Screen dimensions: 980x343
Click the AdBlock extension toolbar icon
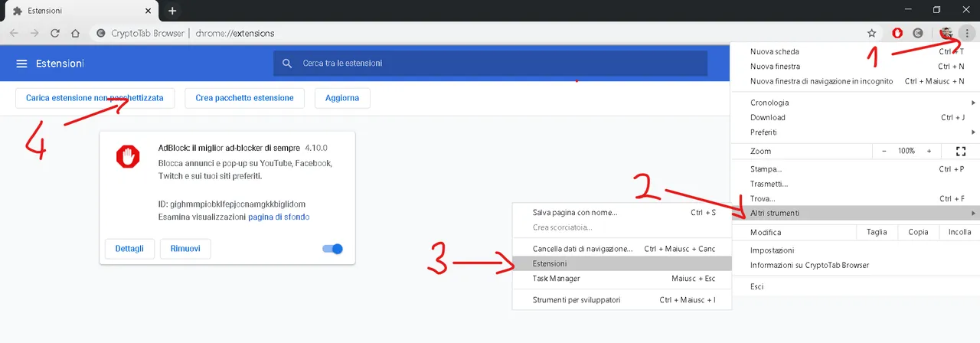point(897,33)
